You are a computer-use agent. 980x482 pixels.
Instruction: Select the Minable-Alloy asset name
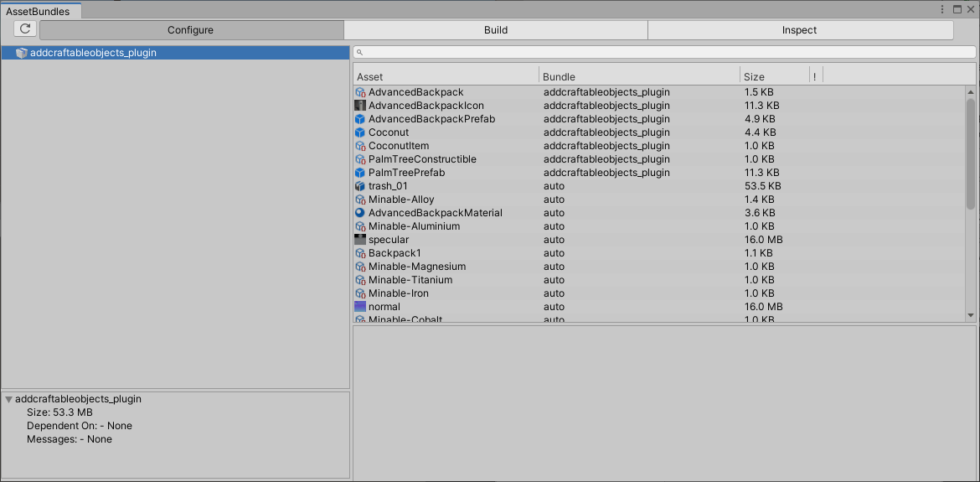(x=401, y=200)
